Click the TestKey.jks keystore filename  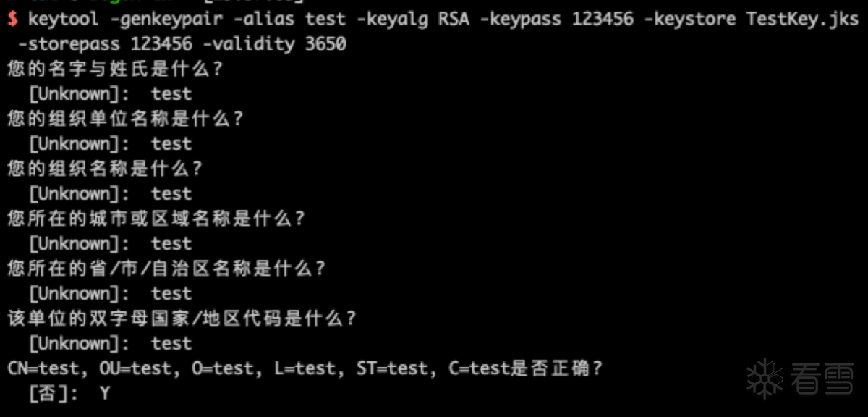point(801,20)
